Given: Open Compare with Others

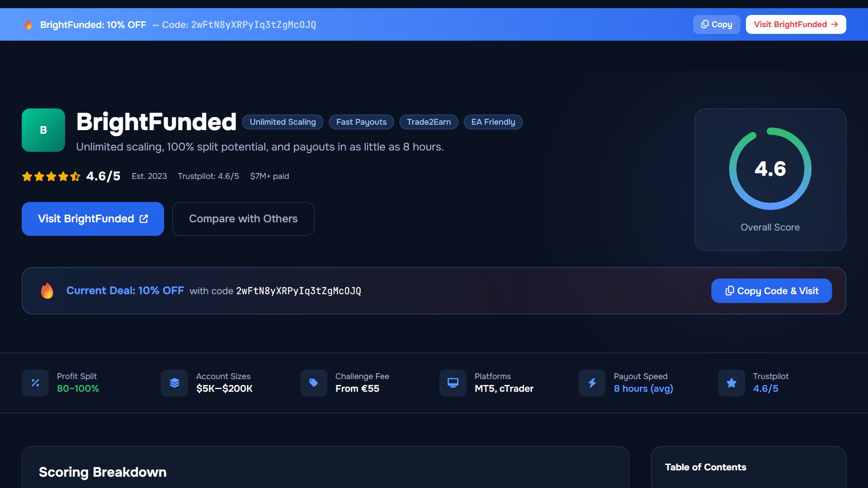Looking at the screenshot, I should [243, 219].
